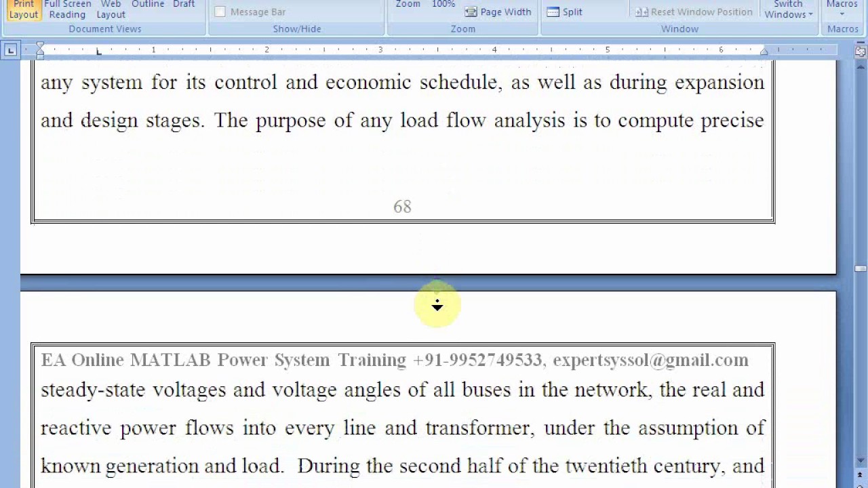Click the tab selector at ruler left

(10, 49)
